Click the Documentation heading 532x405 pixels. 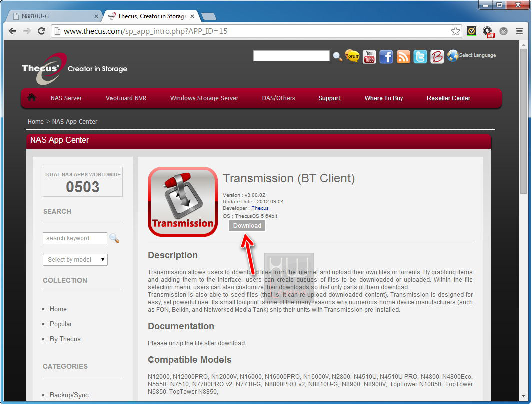point(181,326)
